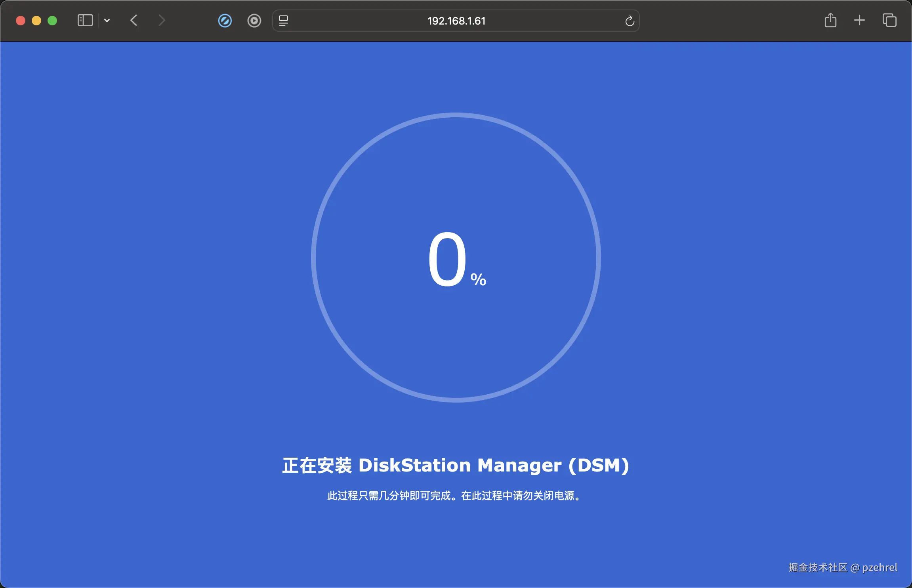Click the power-off warning subtitle text

[455, 496]
